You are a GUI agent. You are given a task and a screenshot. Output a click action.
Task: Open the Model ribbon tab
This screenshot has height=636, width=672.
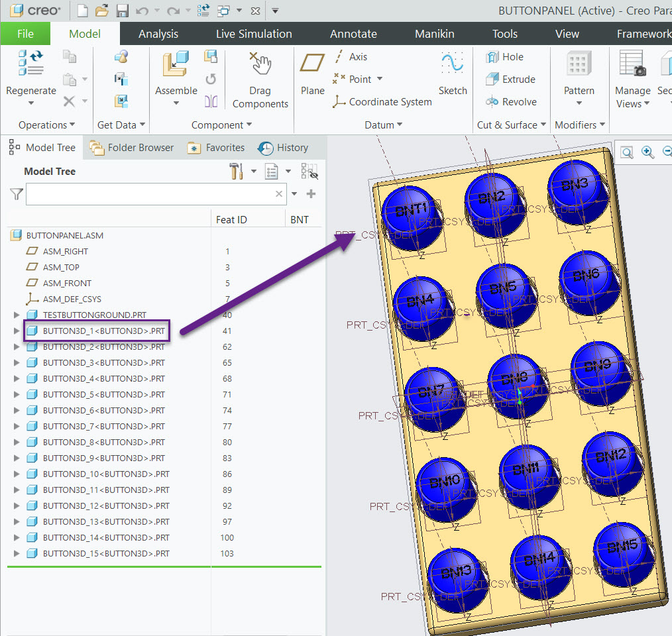[x=86, y=33]
